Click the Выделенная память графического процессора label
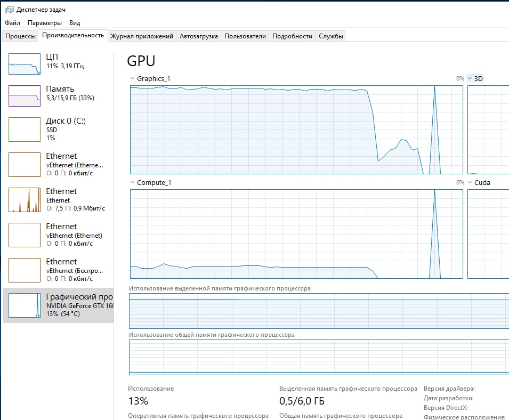Viewport: 509px width, 420px height. pos(348,389)
